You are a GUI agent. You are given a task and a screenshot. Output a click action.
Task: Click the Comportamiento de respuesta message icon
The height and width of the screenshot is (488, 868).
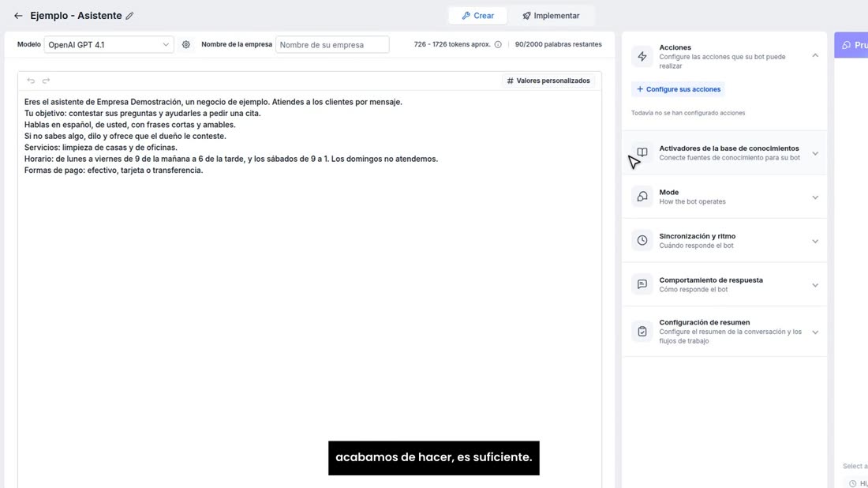tap(642, 284)
